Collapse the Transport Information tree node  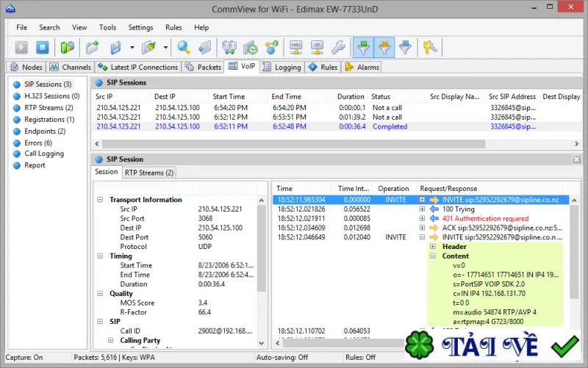coord(100,200)
